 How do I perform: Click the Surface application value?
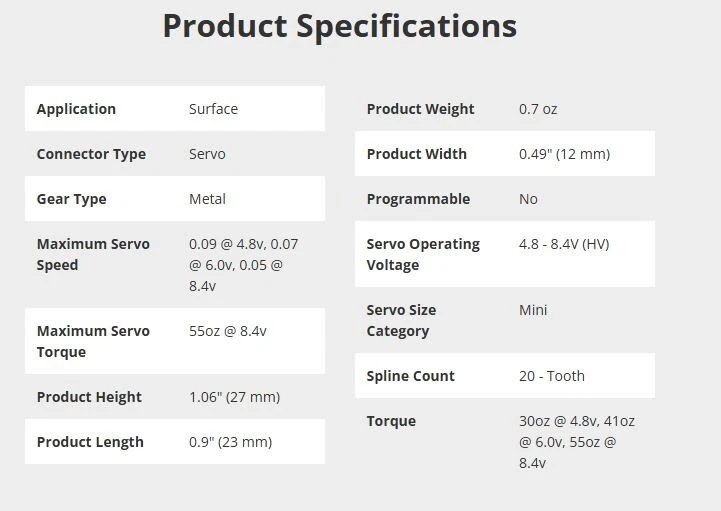[x=213, y=109]
